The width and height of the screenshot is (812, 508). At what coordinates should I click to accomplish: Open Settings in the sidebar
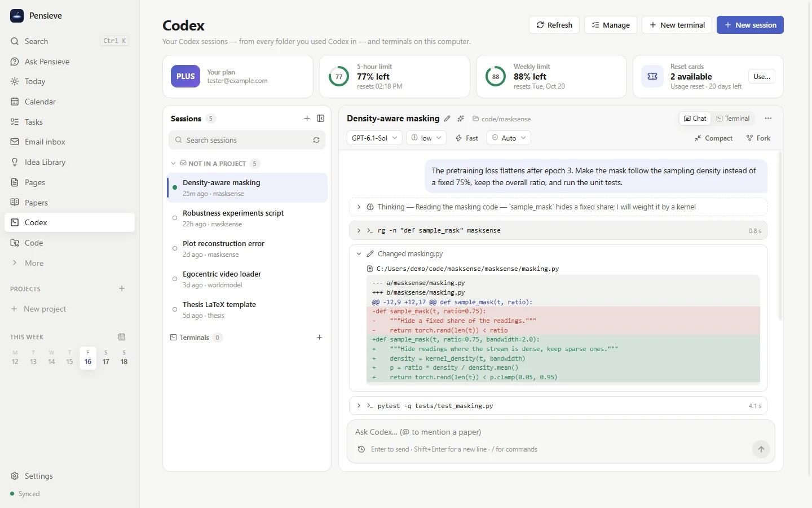pos(70,476)
